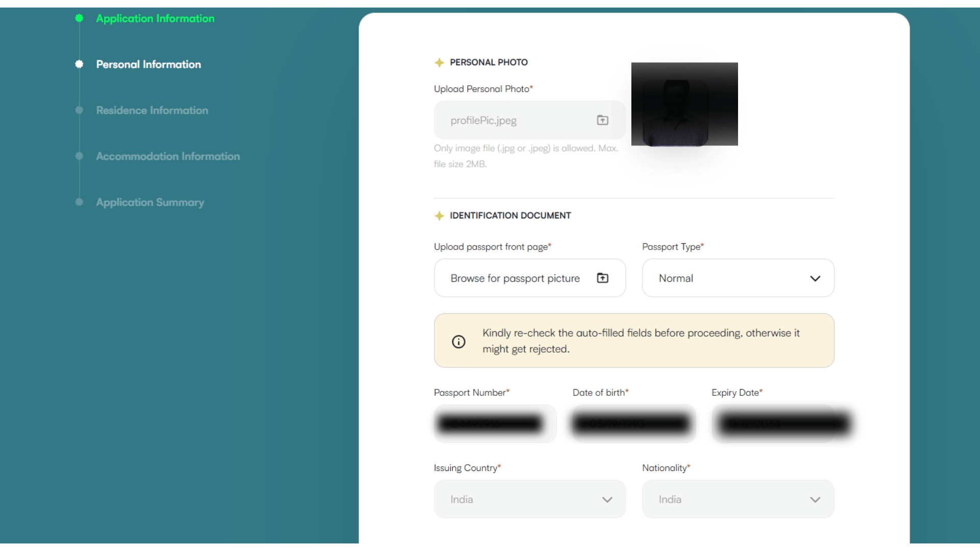Image resolution: width=980 pixels, height=551 pixels.
Task: Click Personal Information step bullet
Action: click(79, 64)
